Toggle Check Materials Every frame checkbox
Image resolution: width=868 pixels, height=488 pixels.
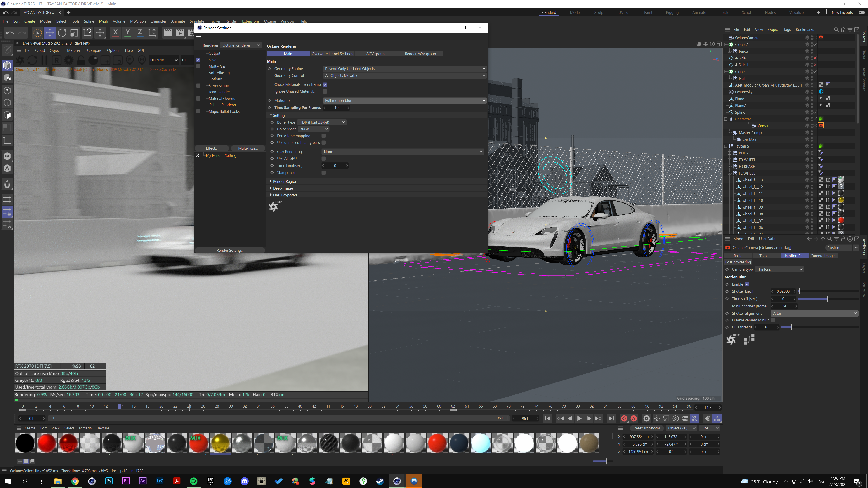[x=325, y=84]
